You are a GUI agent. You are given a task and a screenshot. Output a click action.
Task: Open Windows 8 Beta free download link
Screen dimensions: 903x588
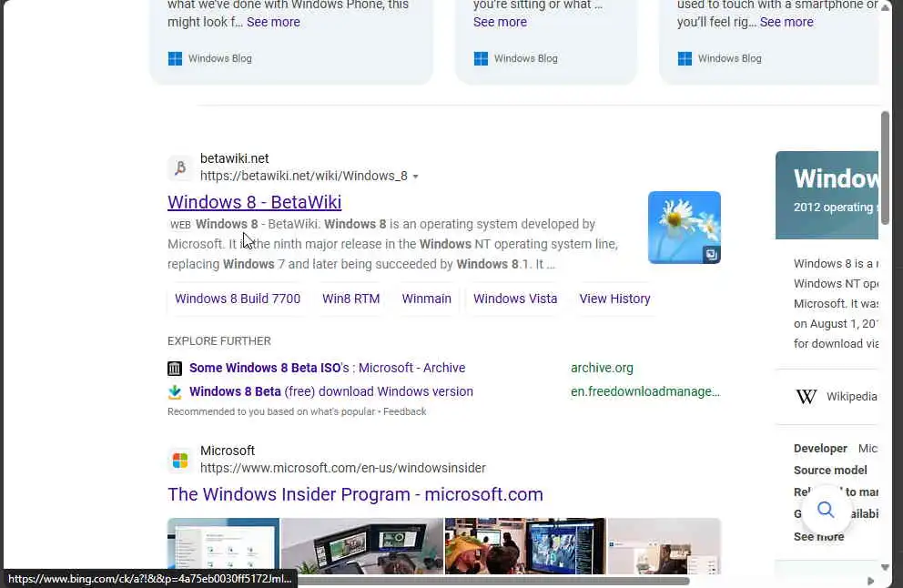[331, 391]
